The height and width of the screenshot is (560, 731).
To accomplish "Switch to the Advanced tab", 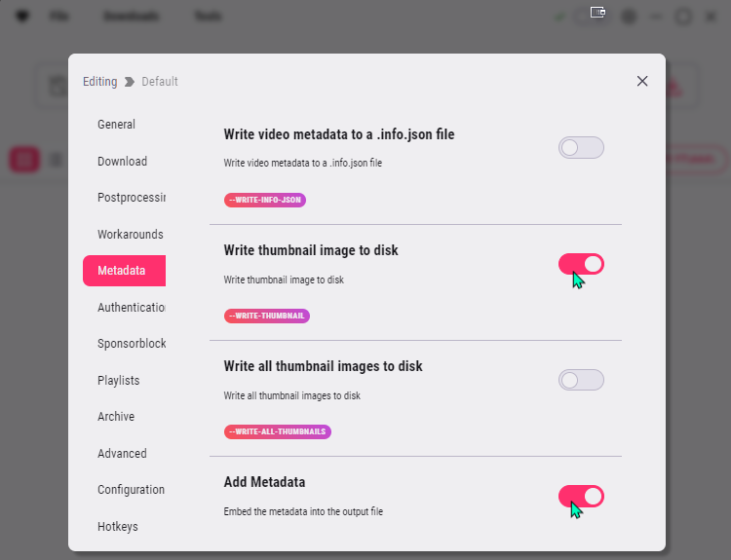I will click(x=124, y=453).
